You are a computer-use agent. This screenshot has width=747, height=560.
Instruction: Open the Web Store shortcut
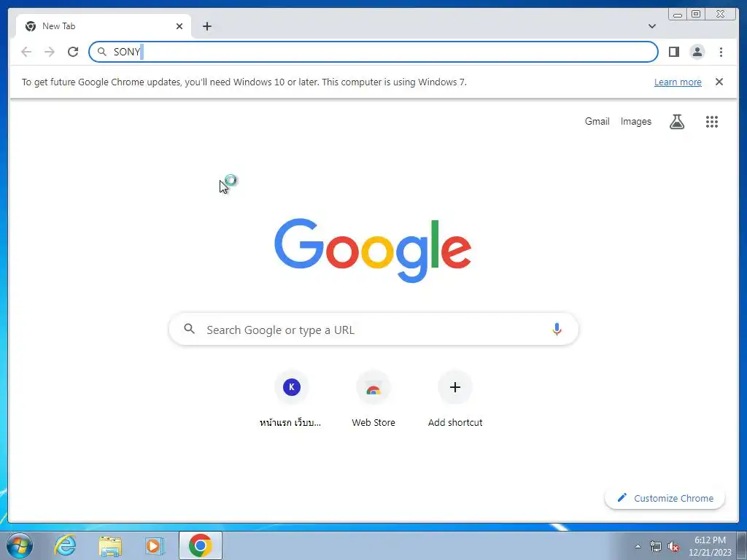373,387
